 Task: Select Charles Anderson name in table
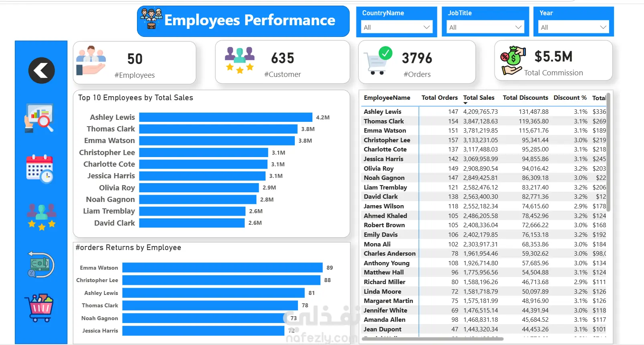(x=390, y=254)
